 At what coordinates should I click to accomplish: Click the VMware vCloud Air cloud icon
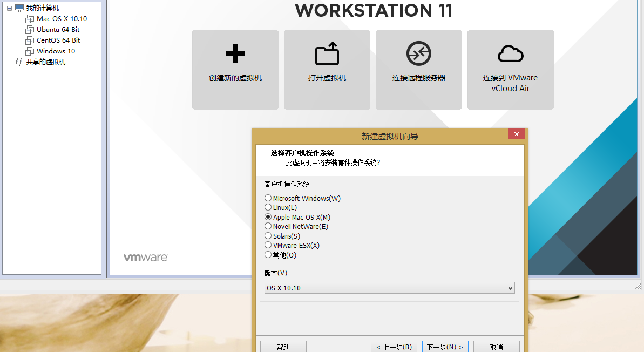[x=510, y=53]
